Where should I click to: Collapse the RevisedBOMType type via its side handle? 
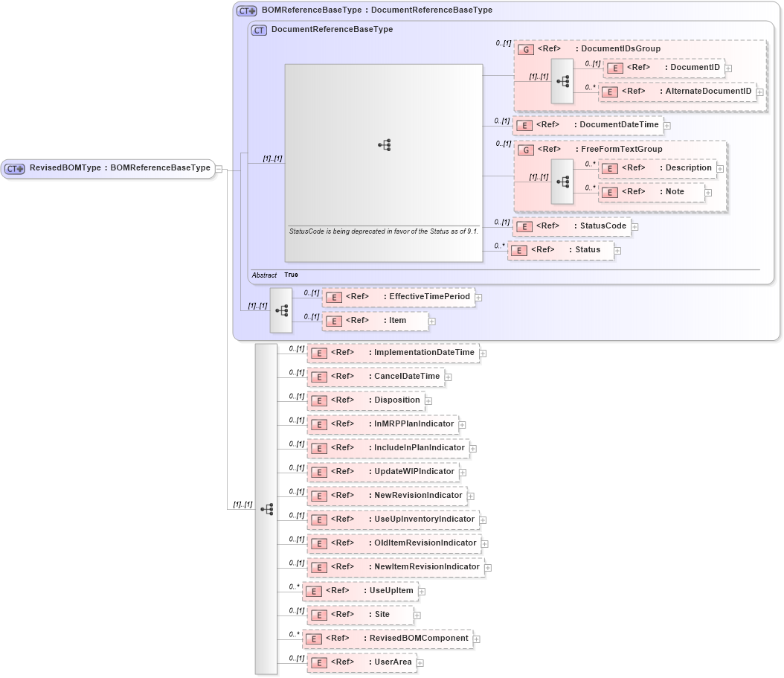pos(218,168)
